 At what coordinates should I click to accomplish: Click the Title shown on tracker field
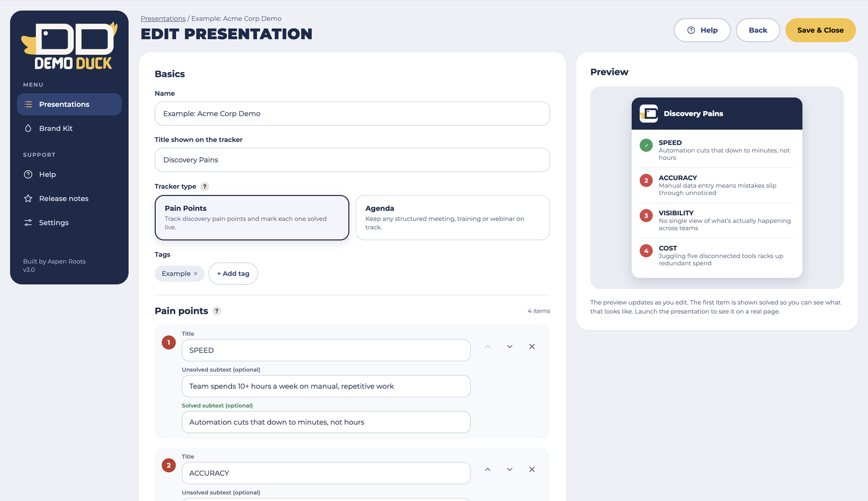click(x=352, y=160)
